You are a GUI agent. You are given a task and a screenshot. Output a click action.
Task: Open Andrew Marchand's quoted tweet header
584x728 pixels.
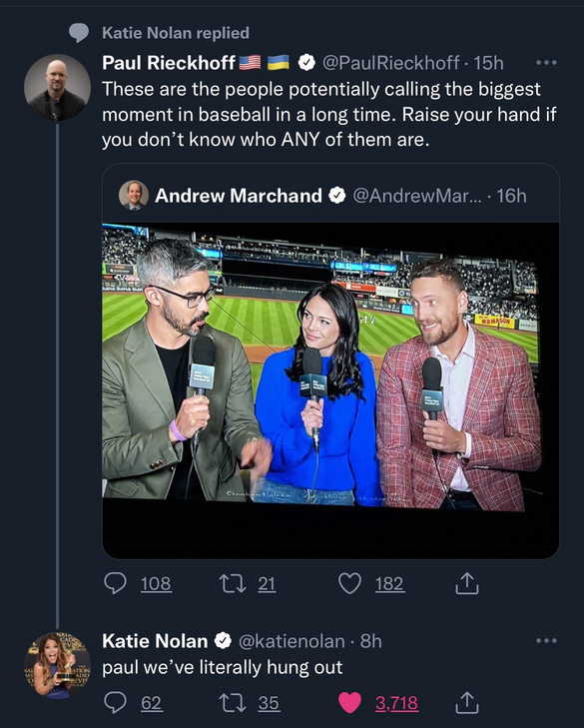point(322,196)
